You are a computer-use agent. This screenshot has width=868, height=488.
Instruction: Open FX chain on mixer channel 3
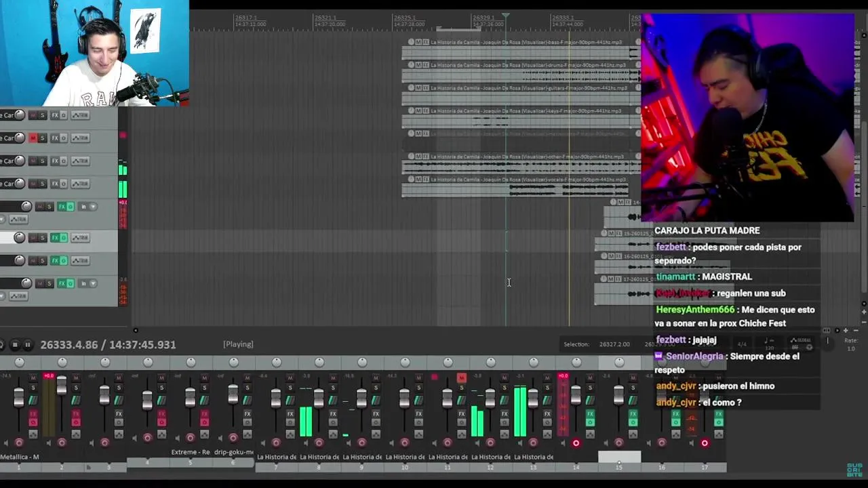pos(119,413)
